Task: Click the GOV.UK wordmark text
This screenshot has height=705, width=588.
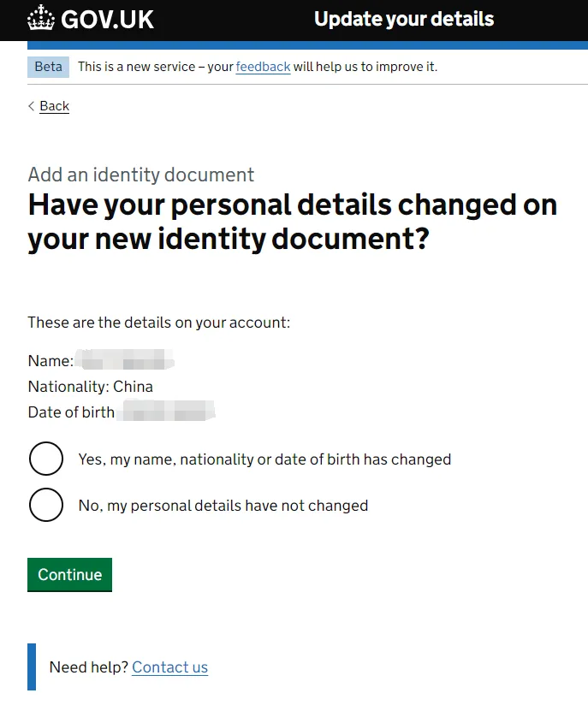Action: [107, 20]
